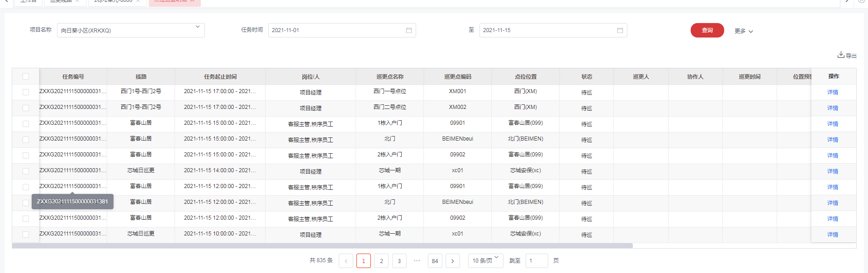Click the 共 835 条 total count text

click(321, 260)
